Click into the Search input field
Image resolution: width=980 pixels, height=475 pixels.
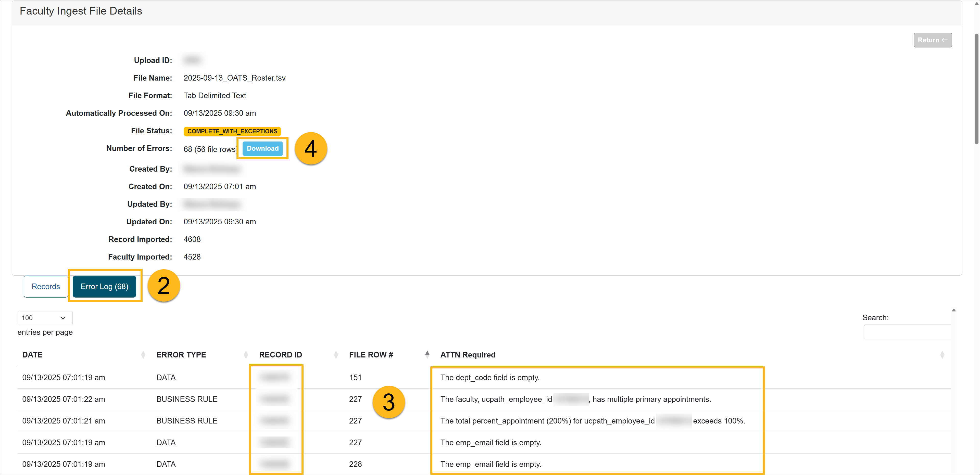coord(907,332)
